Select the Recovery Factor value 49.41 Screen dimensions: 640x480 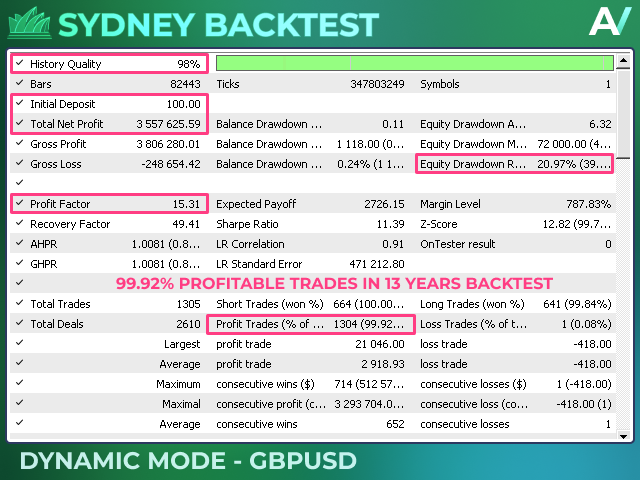186,224
